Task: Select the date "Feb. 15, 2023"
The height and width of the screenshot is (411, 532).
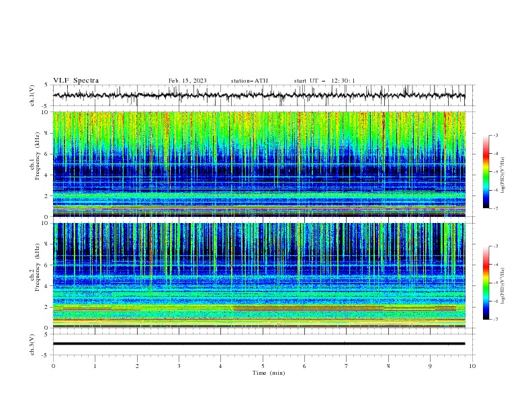Action: pyautogui.click(x=187, y=81)
